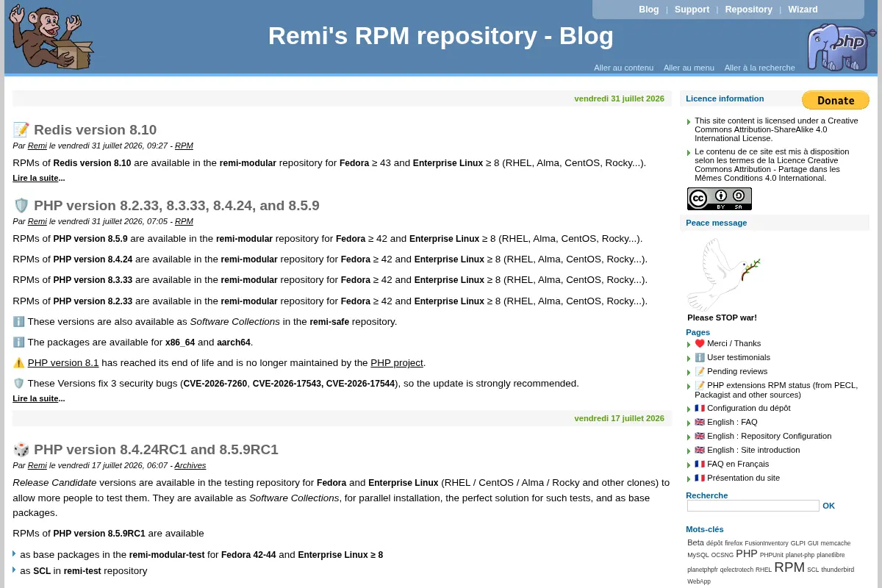Click the 'vendredi 17 juillet 2026' date header
This screenshot has height=588, width=882.
point(619,418)
